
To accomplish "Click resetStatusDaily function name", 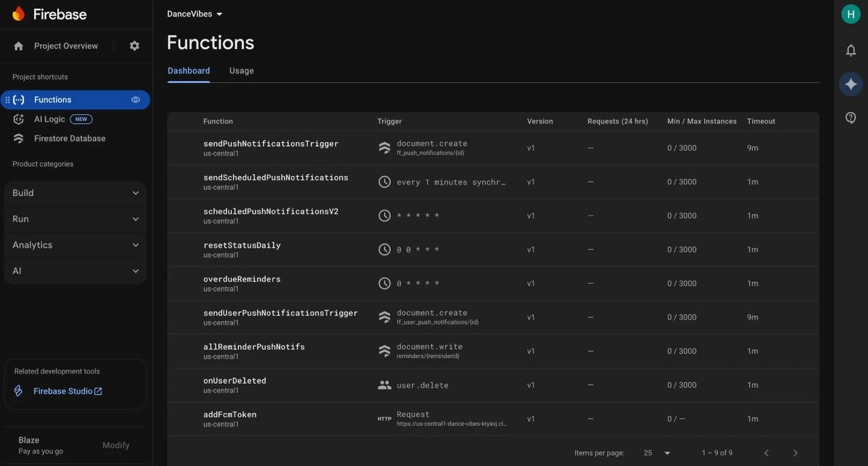I will (x=242, y=245).
